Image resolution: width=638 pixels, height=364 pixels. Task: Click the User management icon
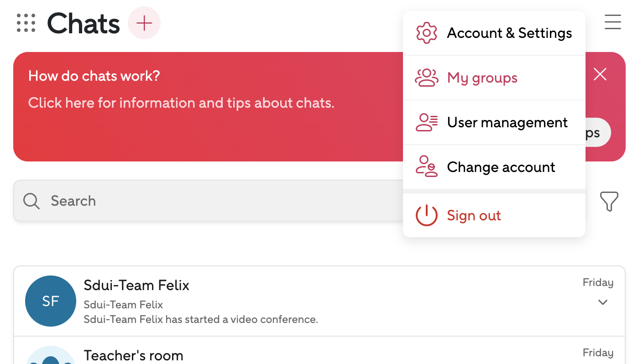[427, 122]
